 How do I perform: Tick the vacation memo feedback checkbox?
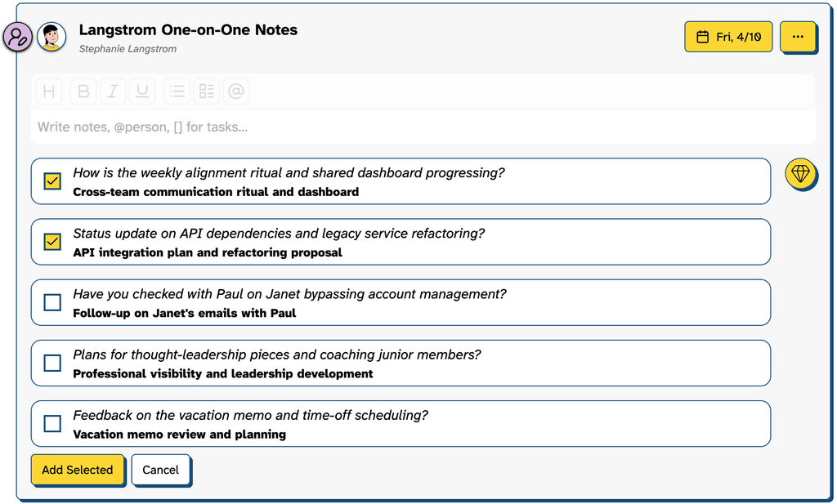coord(52,423)
